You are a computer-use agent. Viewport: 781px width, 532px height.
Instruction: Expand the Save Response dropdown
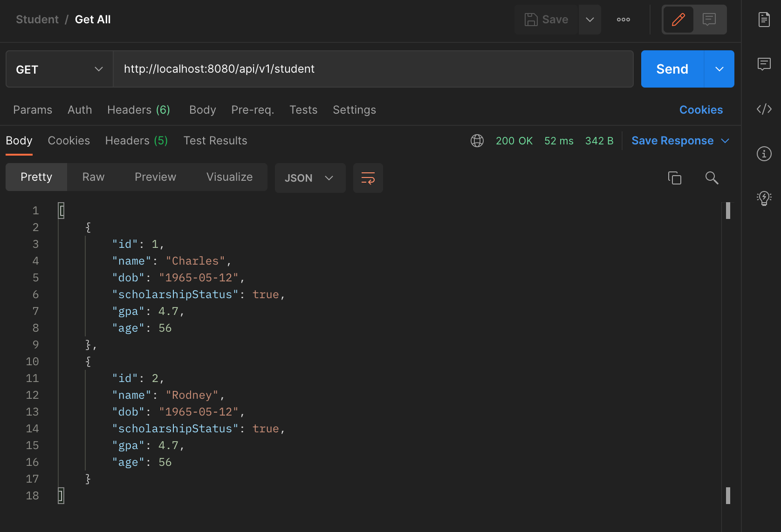pyautogui.click(x=726, y=140)
